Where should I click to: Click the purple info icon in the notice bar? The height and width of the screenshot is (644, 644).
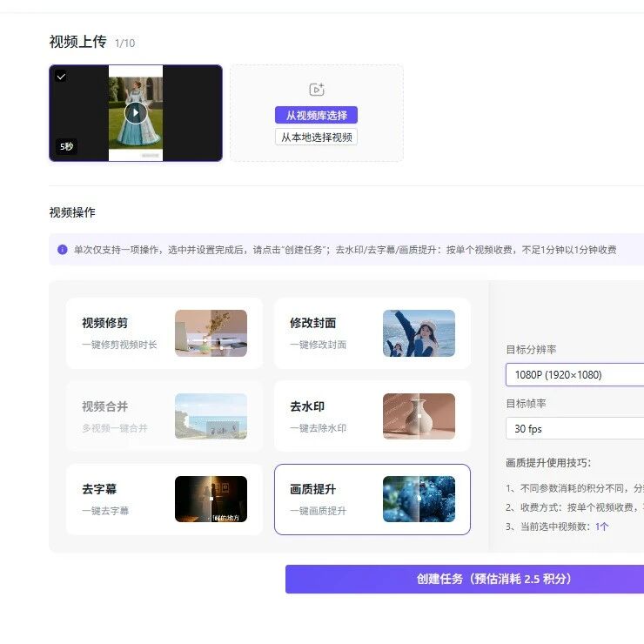(63, 249)
